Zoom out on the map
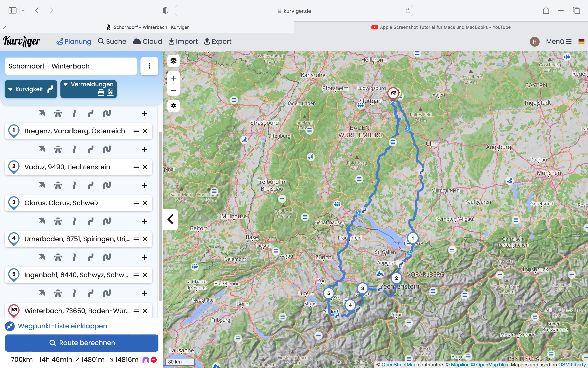 pyautogui.click(x=173, y=90)
